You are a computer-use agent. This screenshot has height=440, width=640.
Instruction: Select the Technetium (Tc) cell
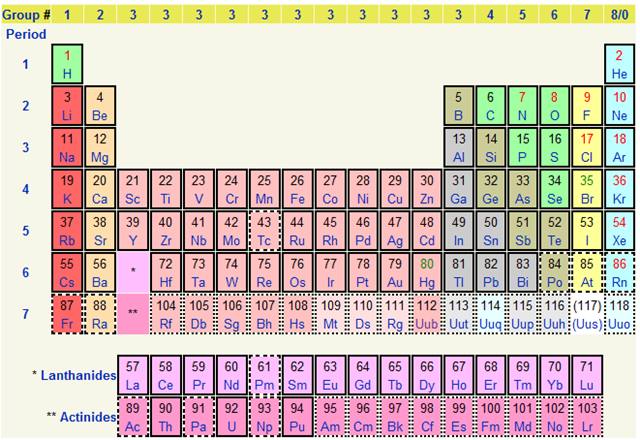pos(264,231)
